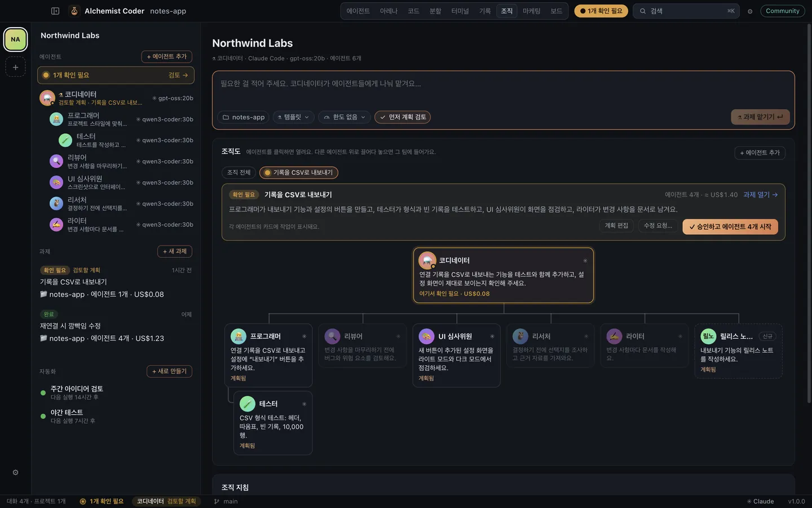Viewport: 812px width, 508px height.
Task: Click 승인하고 에이전트 4개 시작 button
Action: (x=730, y=226)
